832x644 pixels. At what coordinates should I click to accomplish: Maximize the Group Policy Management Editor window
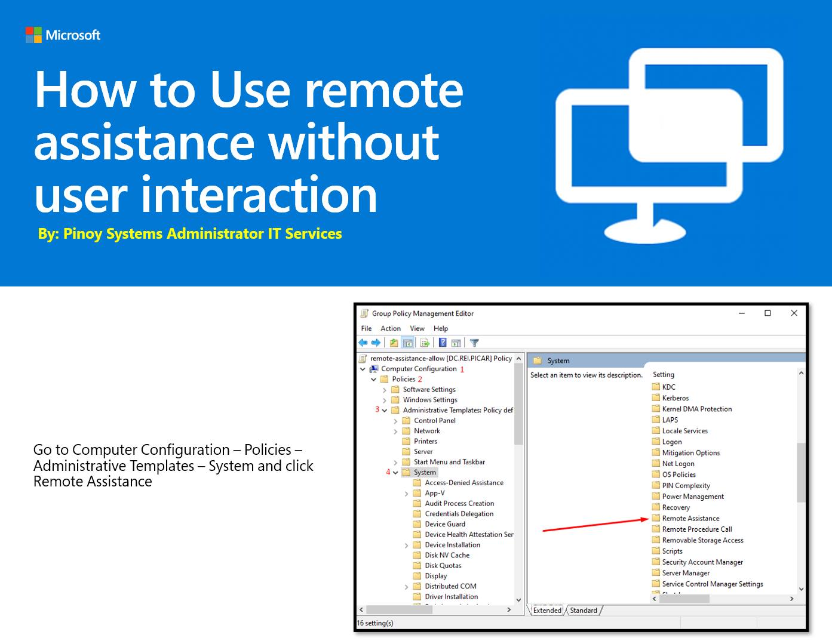767,313
